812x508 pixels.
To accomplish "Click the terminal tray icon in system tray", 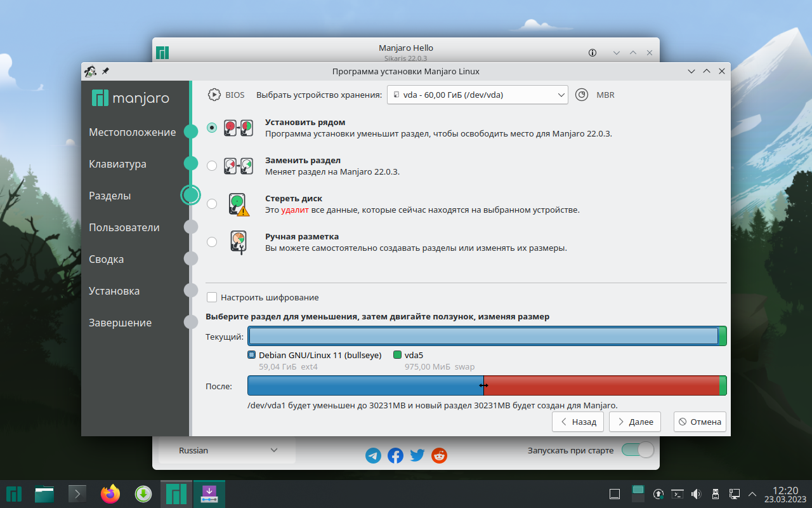I will [x=678, y=494].
